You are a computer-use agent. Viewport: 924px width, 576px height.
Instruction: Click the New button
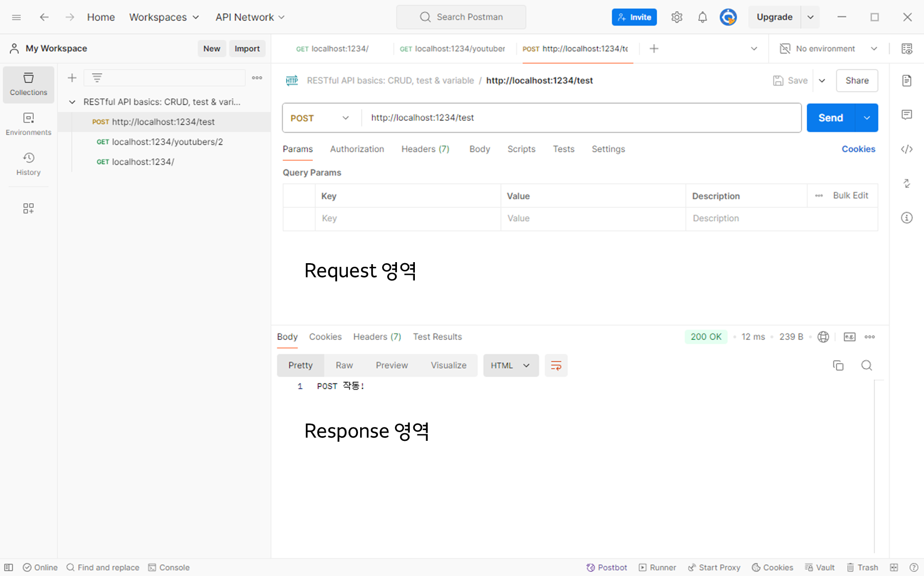(x=212, y=49)
